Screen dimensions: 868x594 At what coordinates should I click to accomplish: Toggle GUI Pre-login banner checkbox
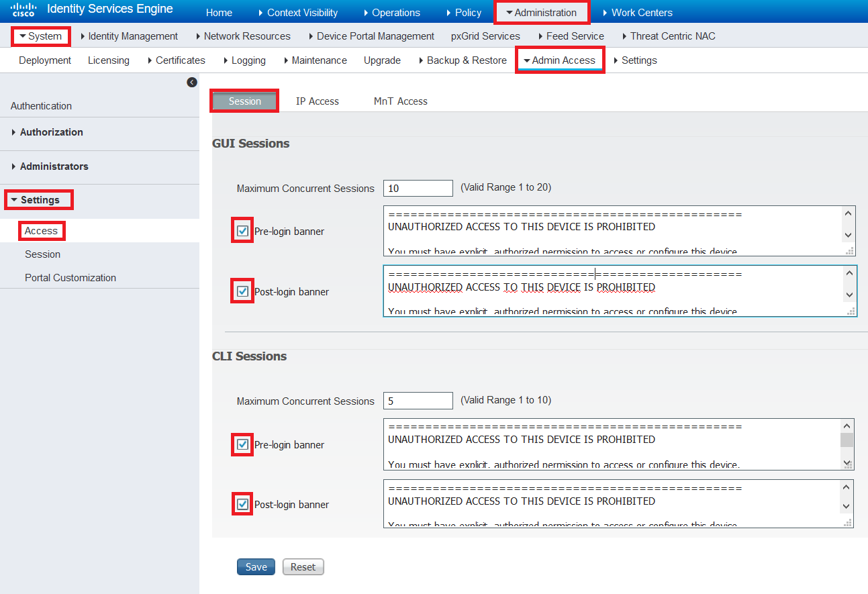242,231
